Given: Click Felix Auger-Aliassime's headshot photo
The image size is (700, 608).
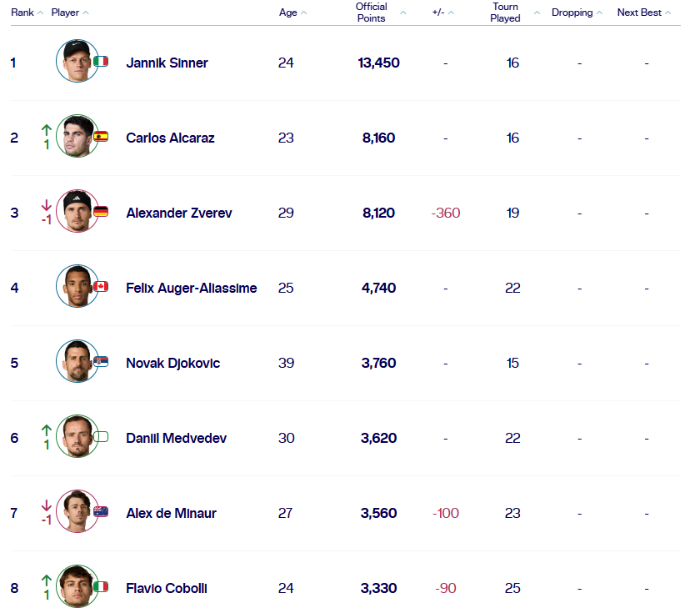Looking at the screenshot, I should 77,286.
